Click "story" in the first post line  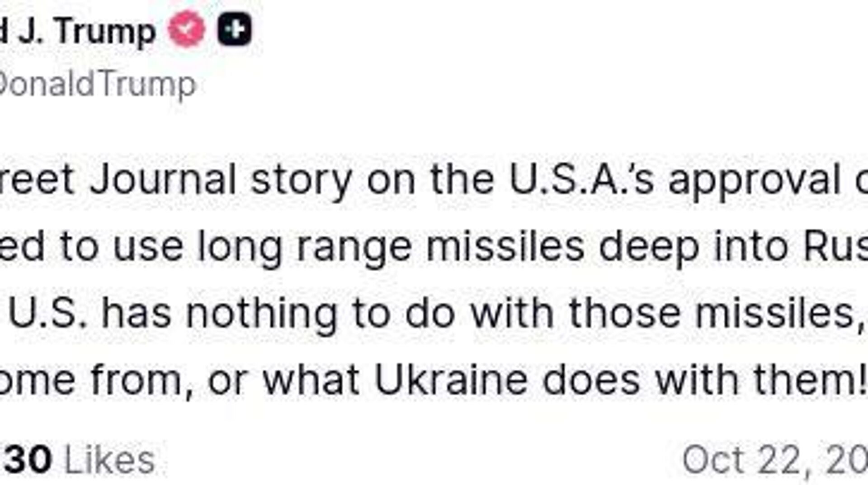301,180
